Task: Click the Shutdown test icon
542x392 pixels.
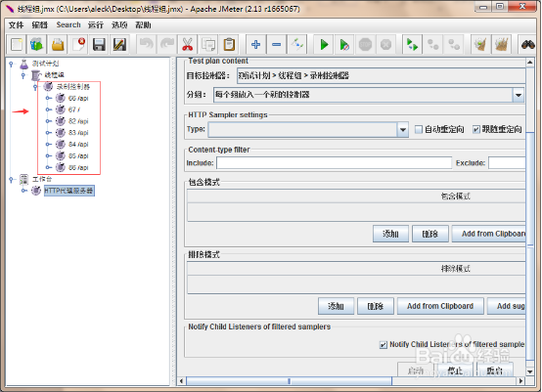Action: 385,45
